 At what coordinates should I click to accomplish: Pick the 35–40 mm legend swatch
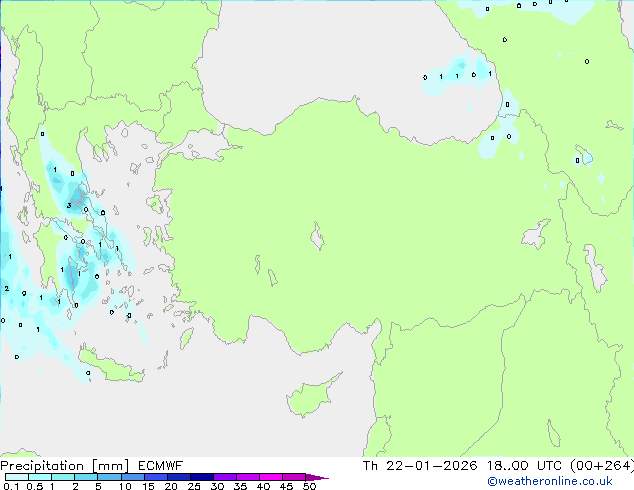248,477
